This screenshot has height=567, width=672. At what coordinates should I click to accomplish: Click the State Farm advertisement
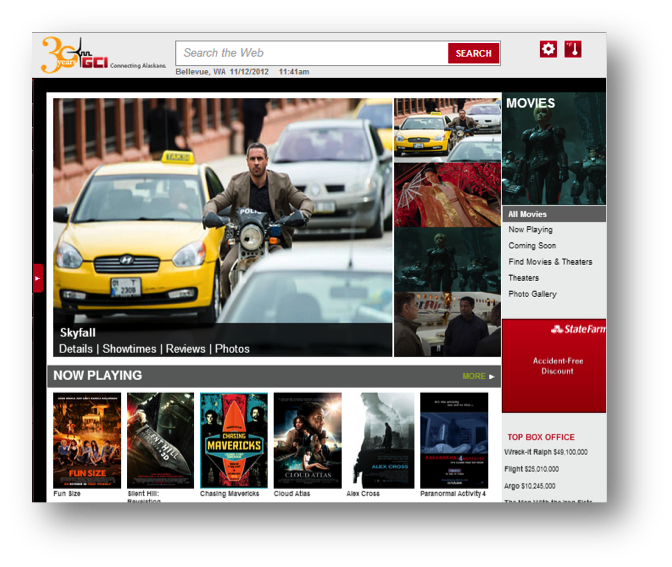point(554,366)
